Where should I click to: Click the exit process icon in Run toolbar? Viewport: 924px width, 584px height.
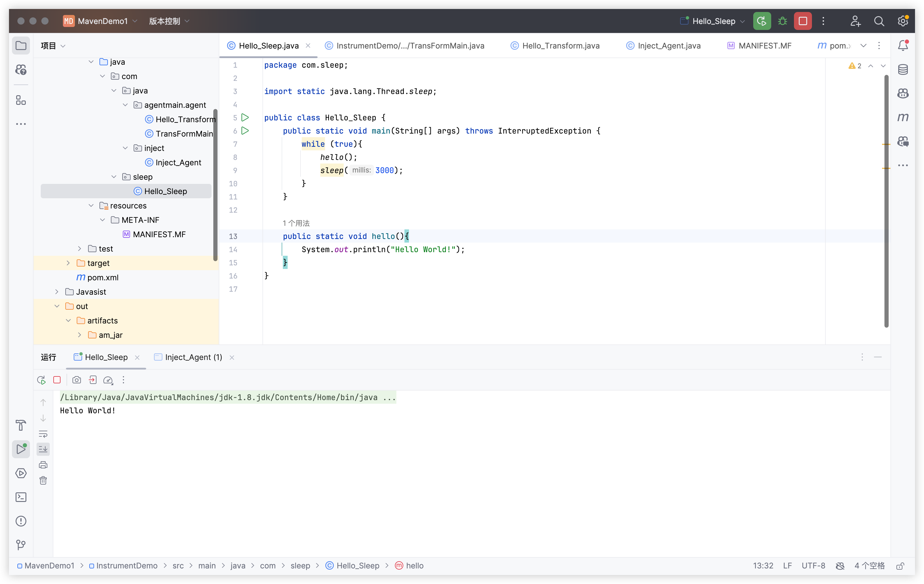(x=93, y=380)
